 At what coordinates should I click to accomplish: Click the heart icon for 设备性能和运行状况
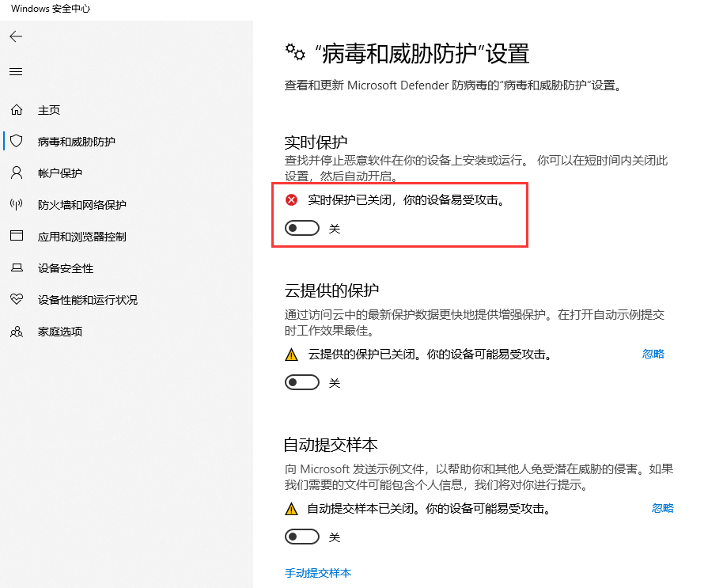pos(17,299)
